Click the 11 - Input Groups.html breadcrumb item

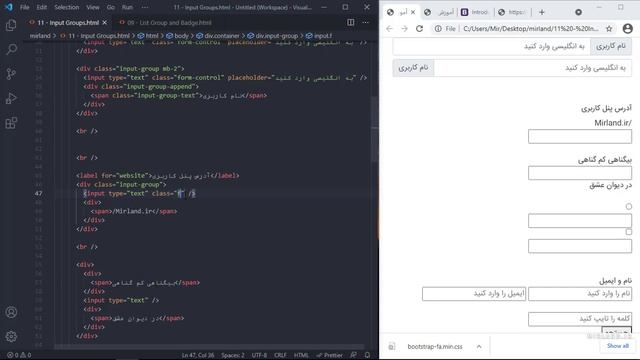pos(95,36)
